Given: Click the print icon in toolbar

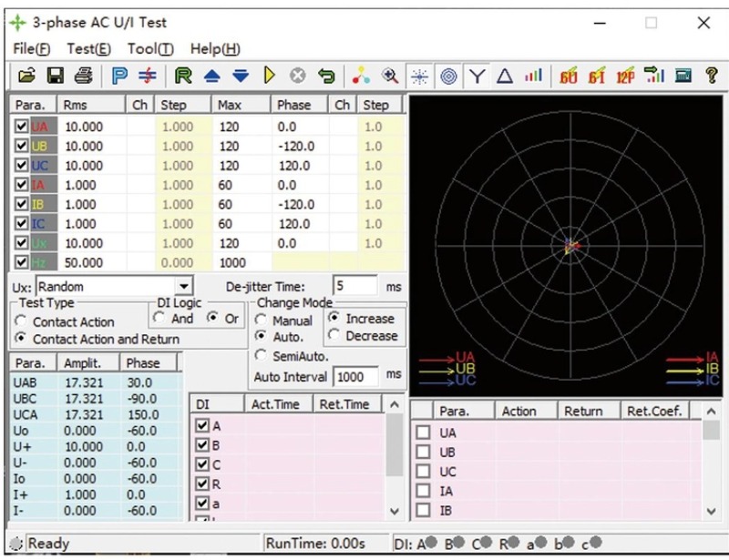Looking at the screenshot, I should coord(83,76).
